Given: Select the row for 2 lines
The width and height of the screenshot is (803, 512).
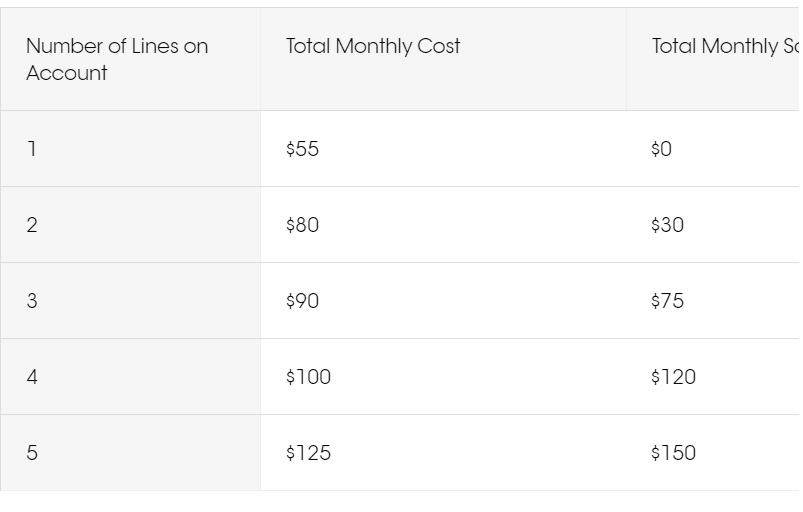Looking at the screenshot, I should [399, 225].
